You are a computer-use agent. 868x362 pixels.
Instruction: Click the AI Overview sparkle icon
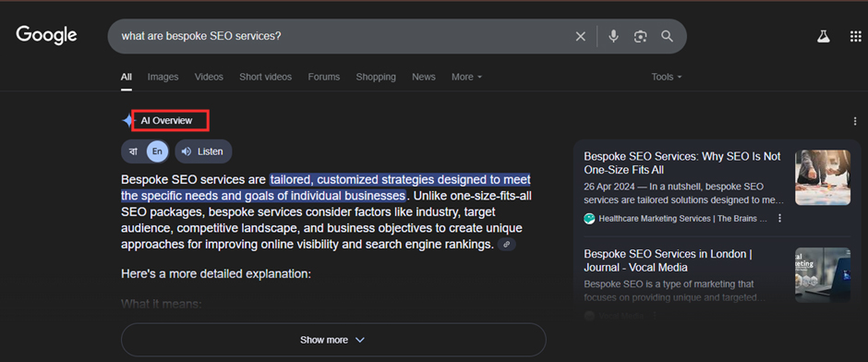[127, 121]
